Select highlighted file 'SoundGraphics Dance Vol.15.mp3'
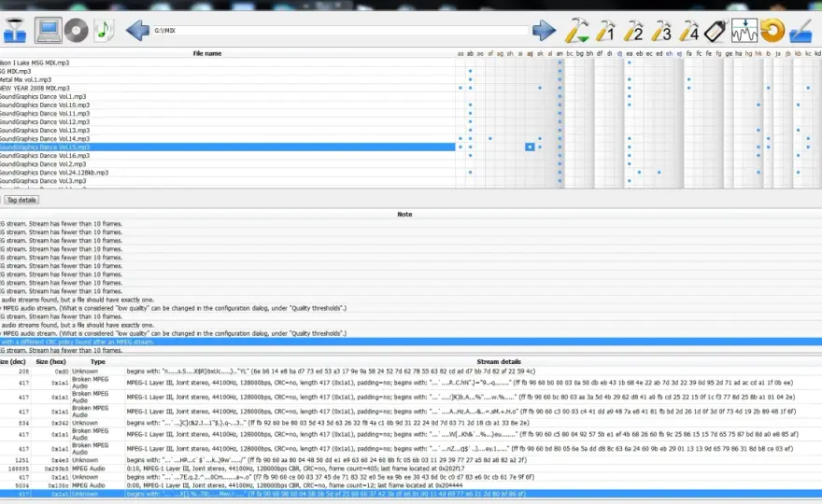 tap(228, 147)
